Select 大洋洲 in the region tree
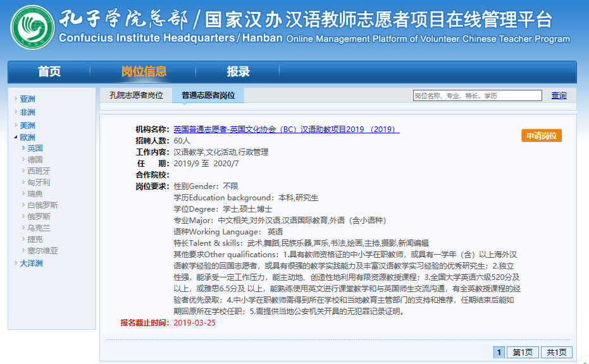This screenshot has height=364, width=589. click(x=31, y=264)
